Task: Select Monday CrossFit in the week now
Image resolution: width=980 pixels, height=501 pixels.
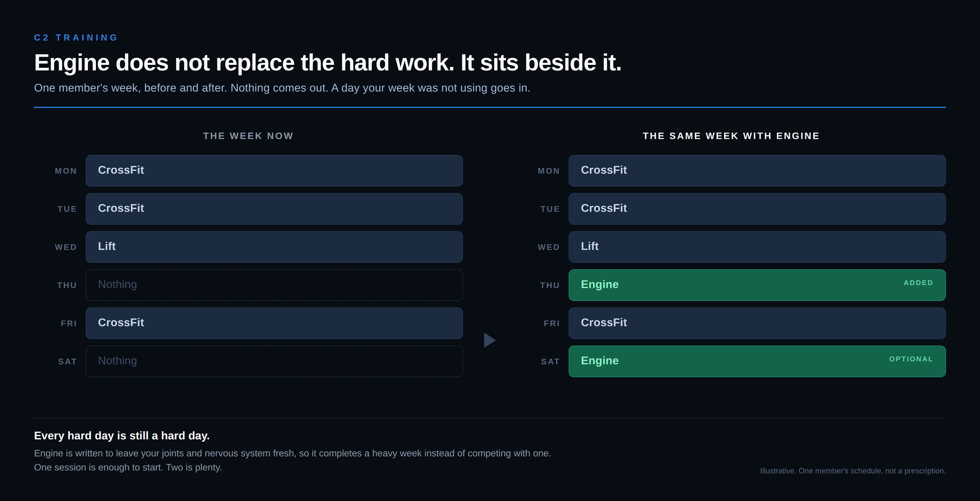Action: pos(274,170)
